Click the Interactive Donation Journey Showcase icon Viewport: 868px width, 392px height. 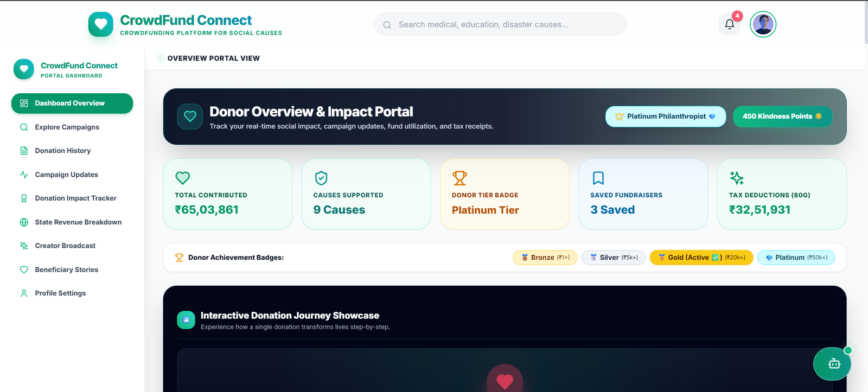[x=186, y=320]
